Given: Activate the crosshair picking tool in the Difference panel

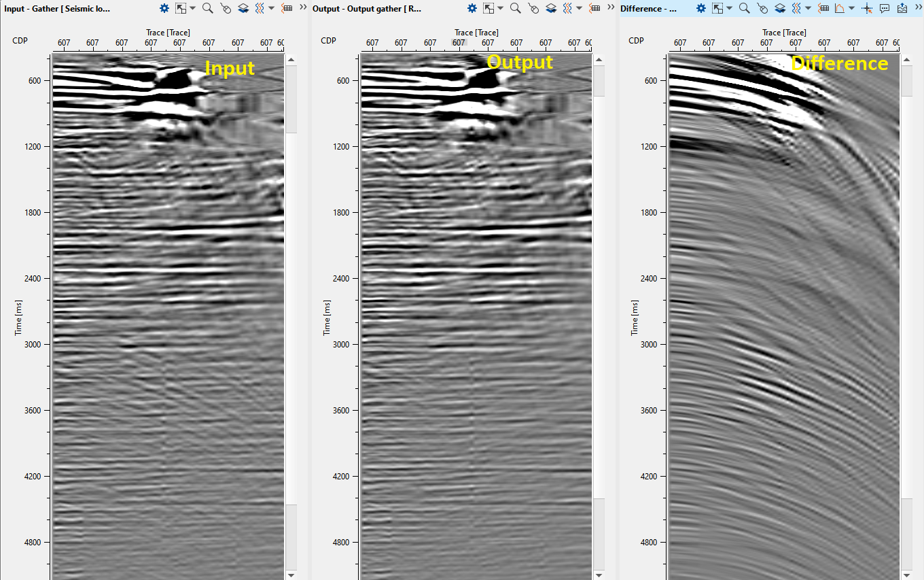Looking at the screenshot, I should click(x=866, y=8).
